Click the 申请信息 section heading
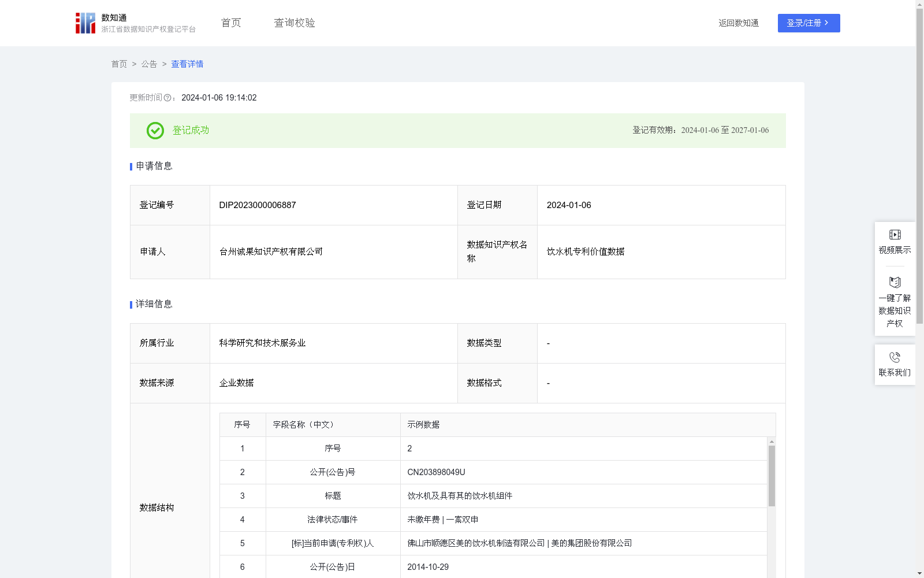This screenshot has width=924, height=578. point(154,166)
